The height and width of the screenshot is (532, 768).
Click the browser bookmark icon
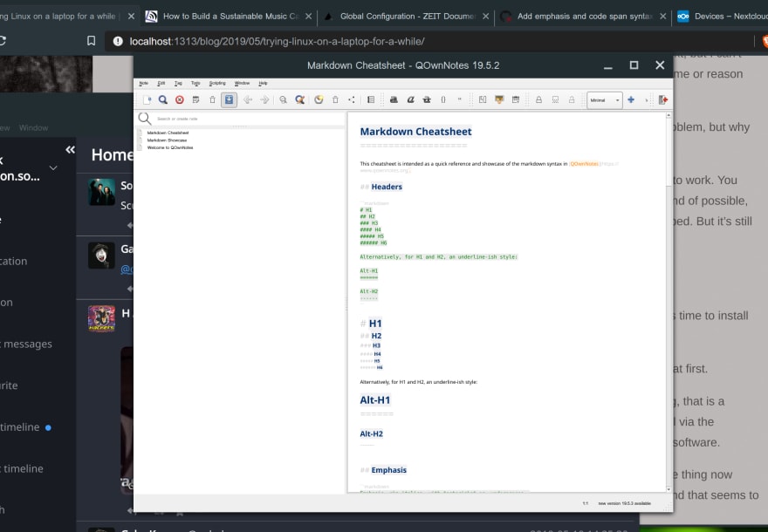click(x=91, y=41)
